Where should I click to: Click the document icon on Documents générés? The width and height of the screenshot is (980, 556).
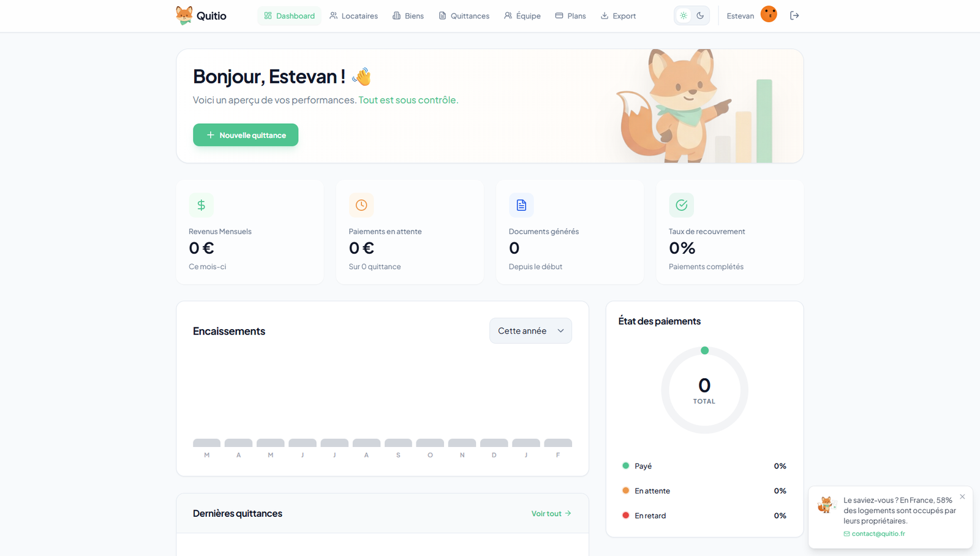point(521,205)
